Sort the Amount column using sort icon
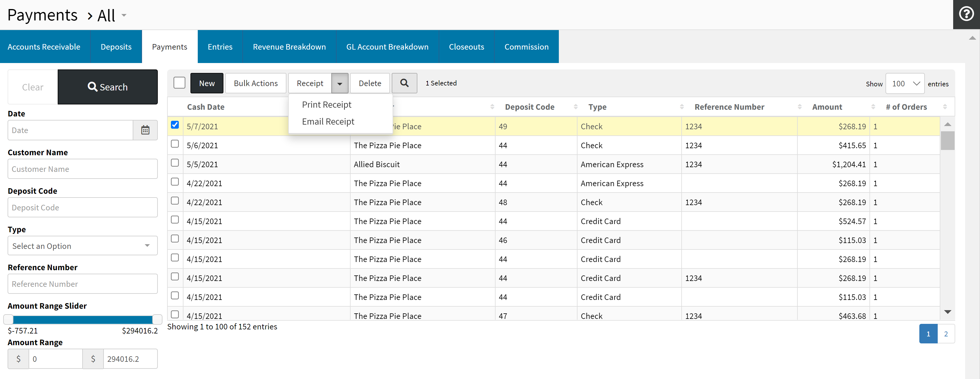Viewport: 980px width, 379px height. click(873, 107)
